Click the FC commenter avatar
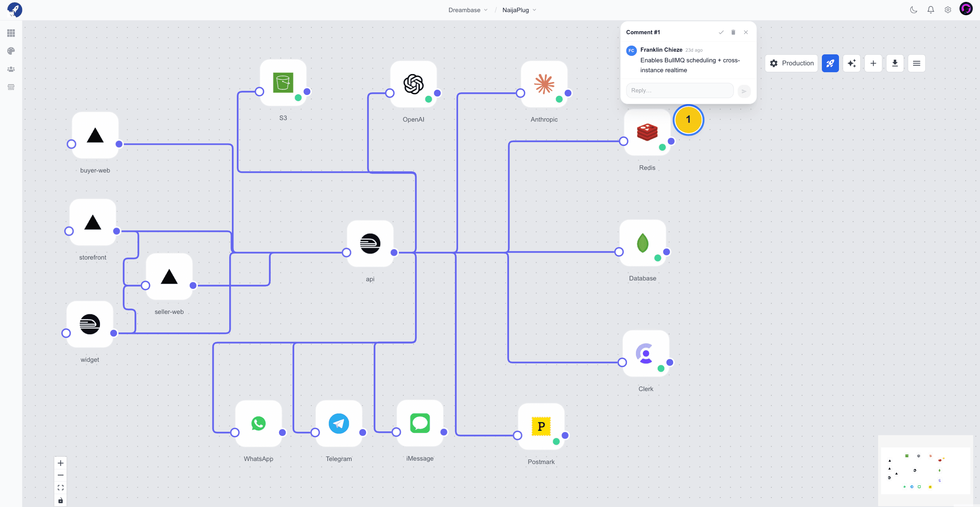Viewport: 980px width, 507px height. tap(631, 51)
